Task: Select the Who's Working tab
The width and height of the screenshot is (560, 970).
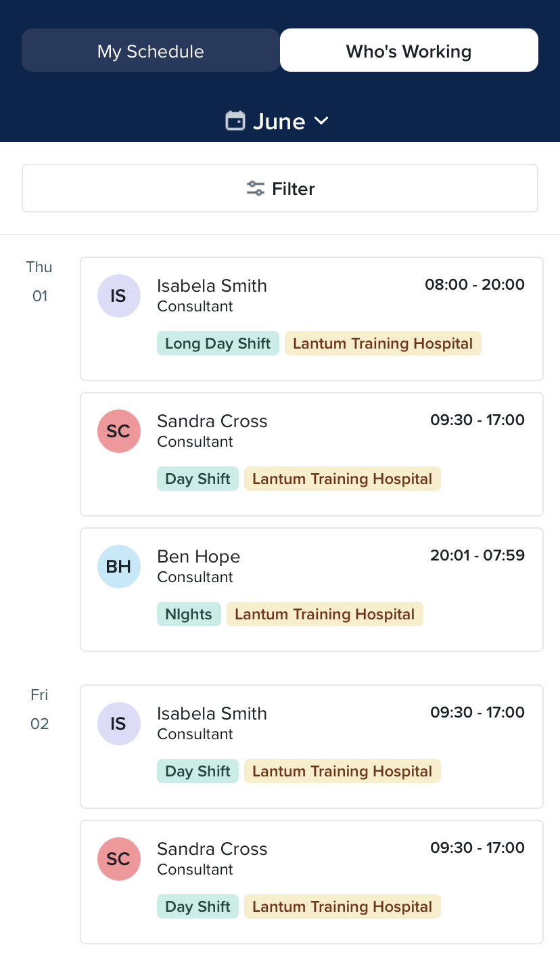Action: (x=409, y=50)
